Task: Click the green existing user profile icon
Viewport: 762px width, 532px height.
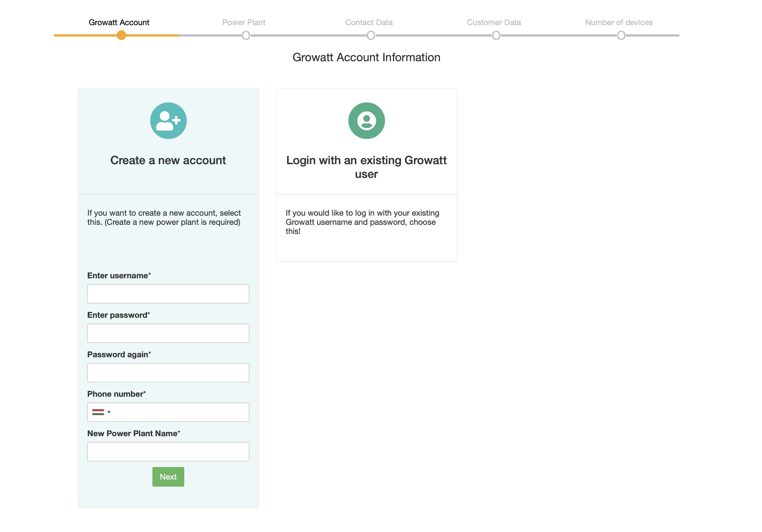Action: coord(366,121)
